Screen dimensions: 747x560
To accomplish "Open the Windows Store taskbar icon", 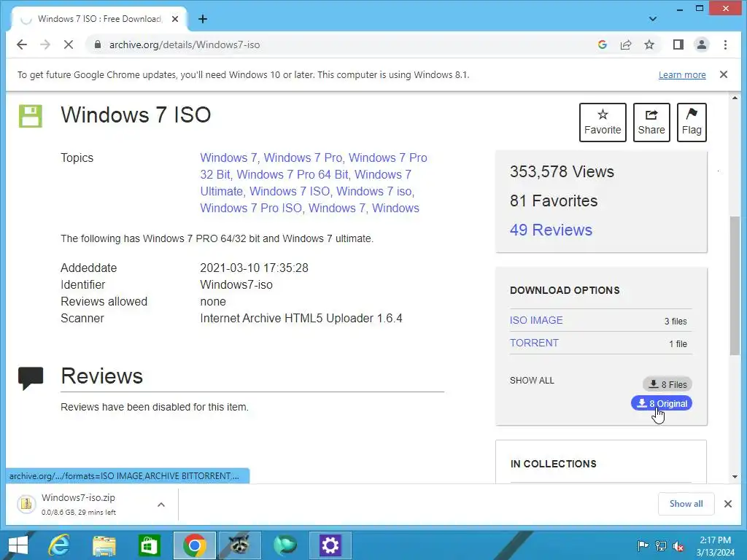I will click(149, 545).
